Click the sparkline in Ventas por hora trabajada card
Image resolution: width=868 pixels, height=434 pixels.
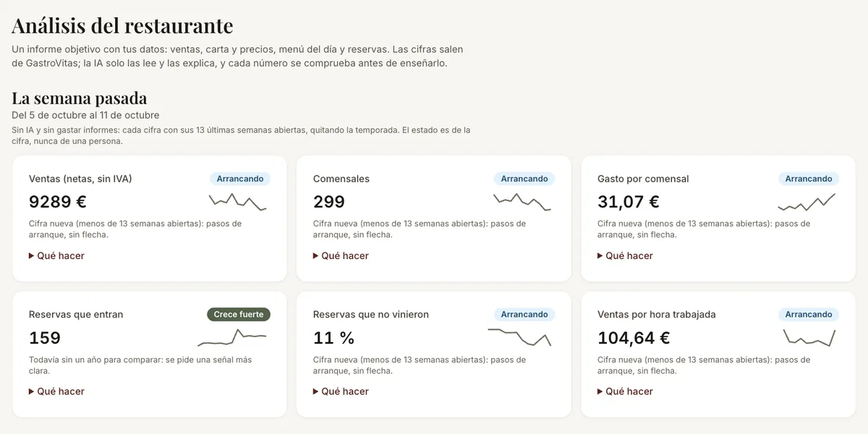809,338
